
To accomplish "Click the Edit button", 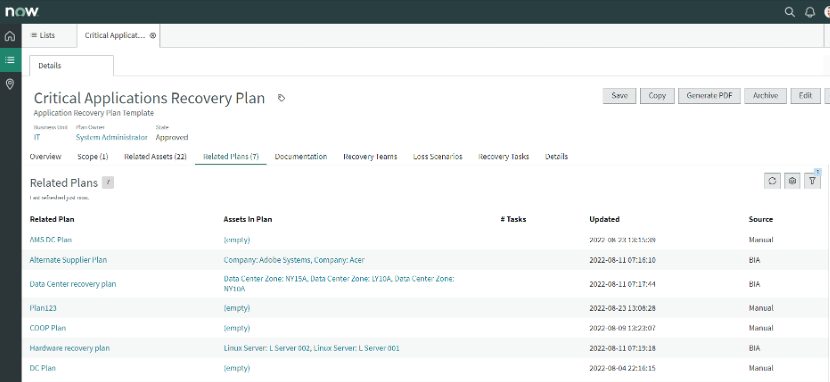I will 806,96.
